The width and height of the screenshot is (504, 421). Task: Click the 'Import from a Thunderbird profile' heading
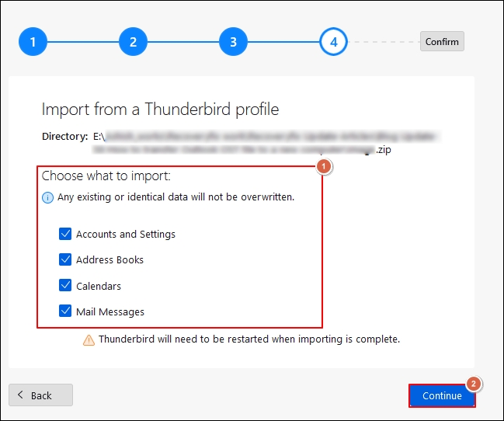tap(160, 110)
